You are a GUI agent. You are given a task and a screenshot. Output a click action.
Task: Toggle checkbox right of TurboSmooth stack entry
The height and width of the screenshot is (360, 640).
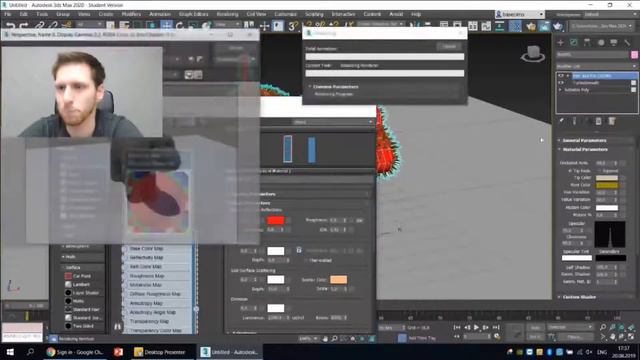633,83
